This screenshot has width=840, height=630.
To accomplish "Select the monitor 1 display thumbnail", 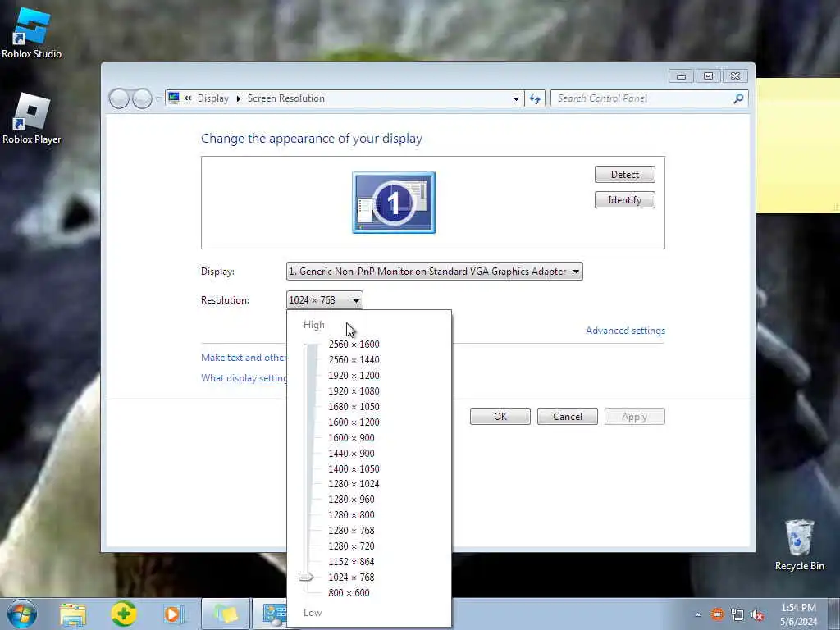I will tap(394, 203).
